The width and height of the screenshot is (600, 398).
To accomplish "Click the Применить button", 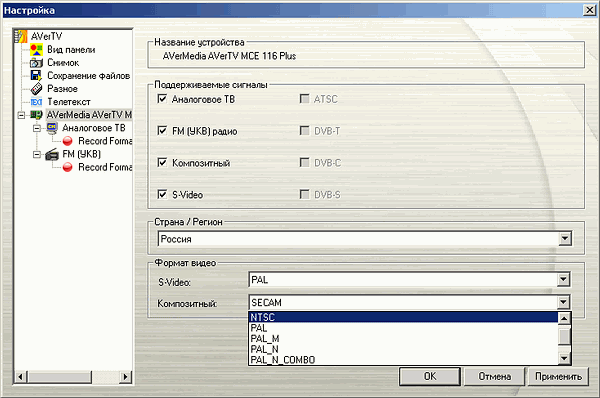I will coord(558,377).
